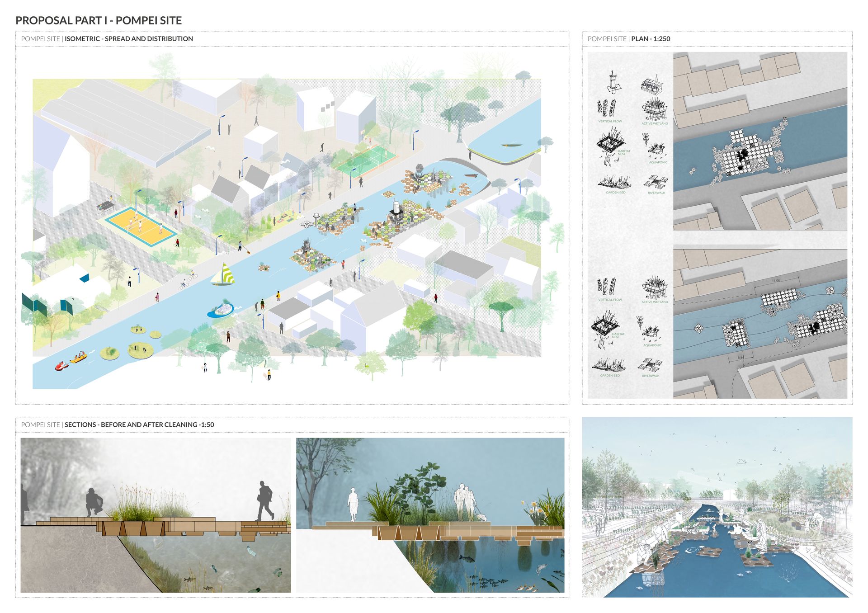868x613 pixels.
Task: Open the canal perspective rendering
Action: point(717,507)
